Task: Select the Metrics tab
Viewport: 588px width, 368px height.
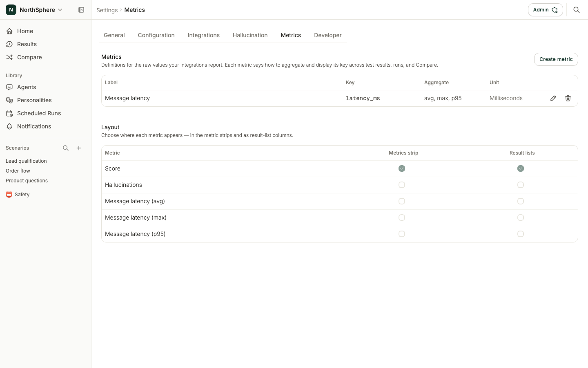Action: click(x=291, y=35)
